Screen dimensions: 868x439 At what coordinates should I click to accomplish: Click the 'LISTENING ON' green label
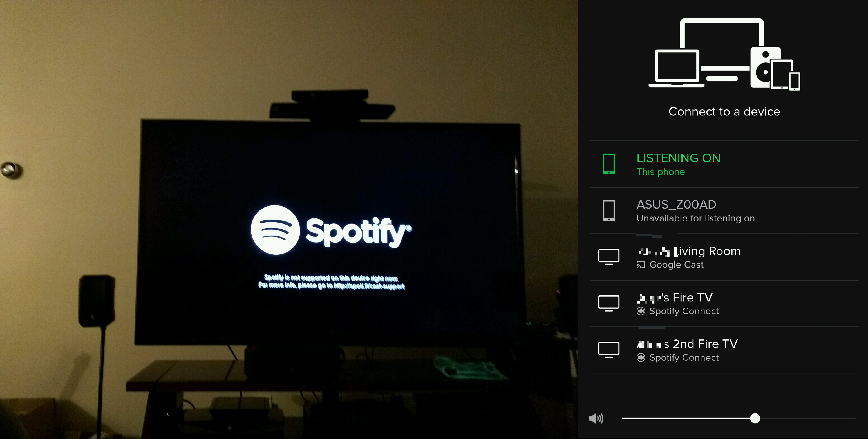click(678, 158)
